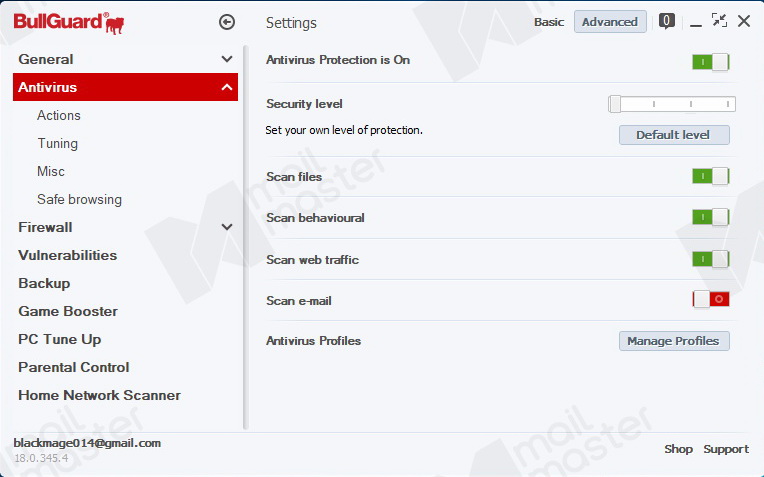This screenshot has height=477, width=764.
Task: Open Home Network Scanner settings
Action: click(99, 395)
